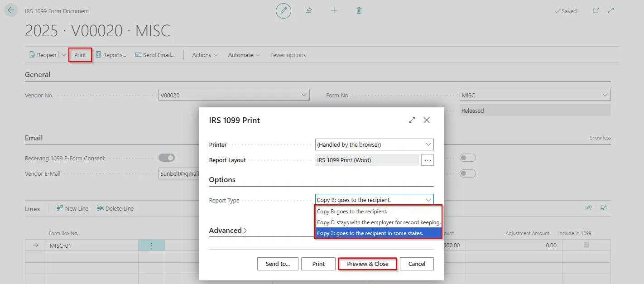Image resolution: width=644 pixels, height=284 pixels.
Task: Expand the IRS 1099 Print dialog
Action: point(412,120)
